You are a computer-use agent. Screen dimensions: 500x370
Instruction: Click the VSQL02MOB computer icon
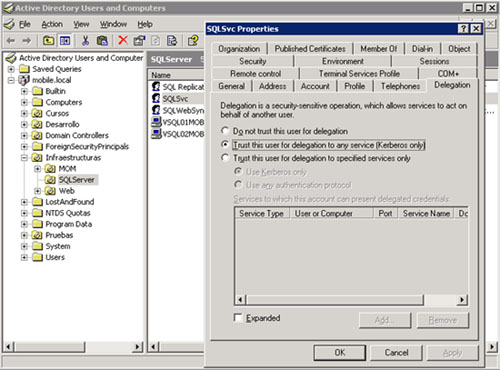tap(156, 133)
